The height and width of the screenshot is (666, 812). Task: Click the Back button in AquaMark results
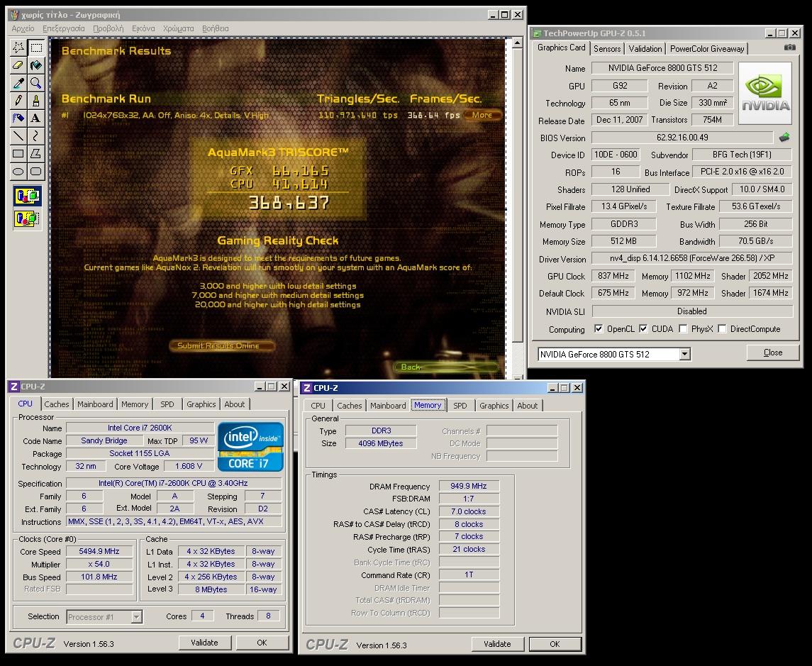pyautogui.click(x=446, y=367)
